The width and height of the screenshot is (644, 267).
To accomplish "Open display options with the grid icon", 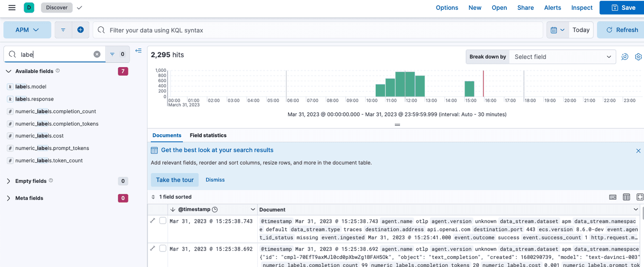I will pyautogui.click(x=626, y=197).
